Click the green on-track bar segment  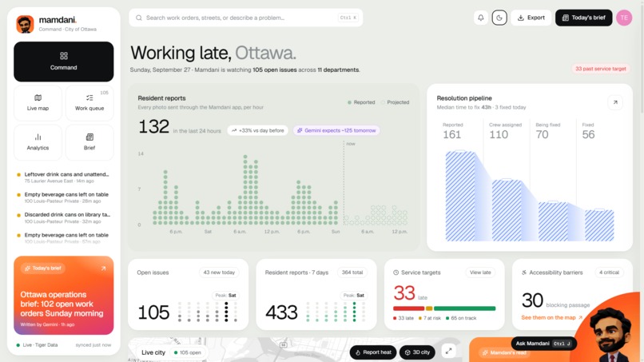coord(464,308)
